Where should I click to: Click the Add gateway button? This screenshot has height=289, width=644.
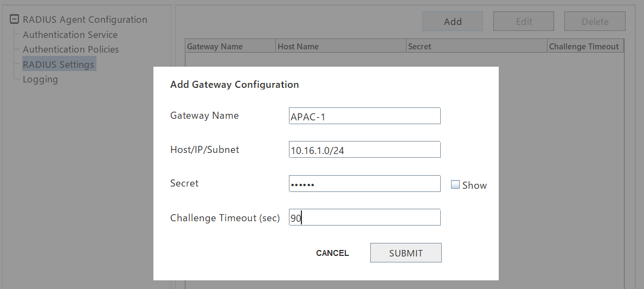453,21
